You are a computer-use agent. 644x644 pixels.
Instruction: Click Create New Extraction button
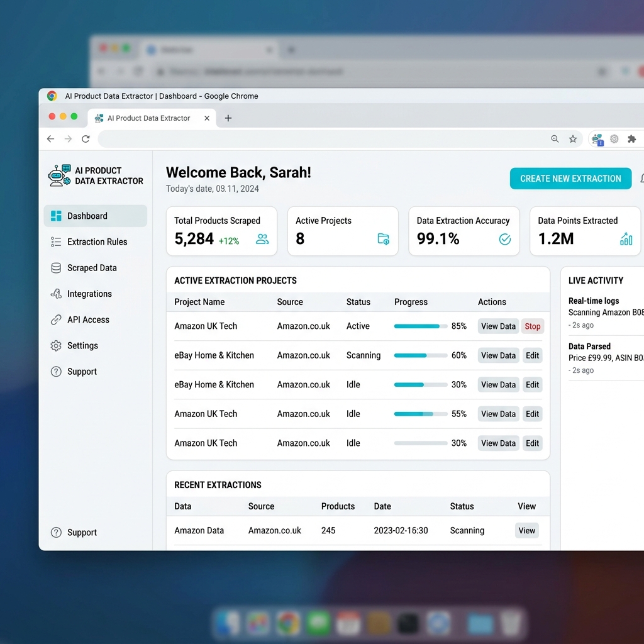pos(570,178)
